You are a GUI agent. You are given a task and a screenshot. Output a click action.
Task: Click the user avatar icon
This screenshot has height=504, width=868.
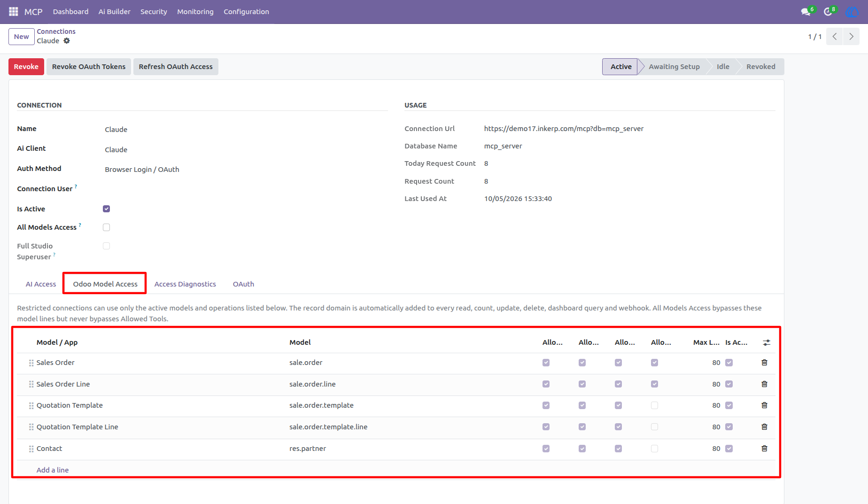point(852,12)
